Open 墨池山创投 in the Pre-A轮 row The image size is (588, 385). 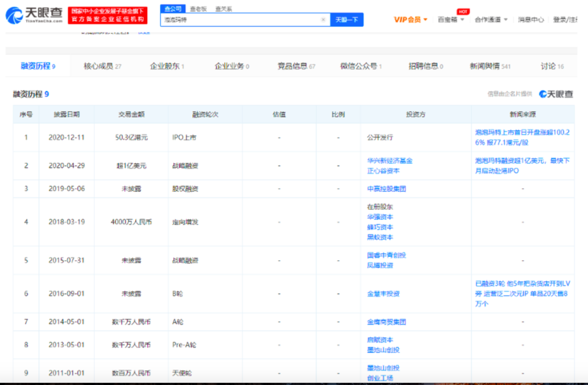pyautogui.click(x=383, y=350)
